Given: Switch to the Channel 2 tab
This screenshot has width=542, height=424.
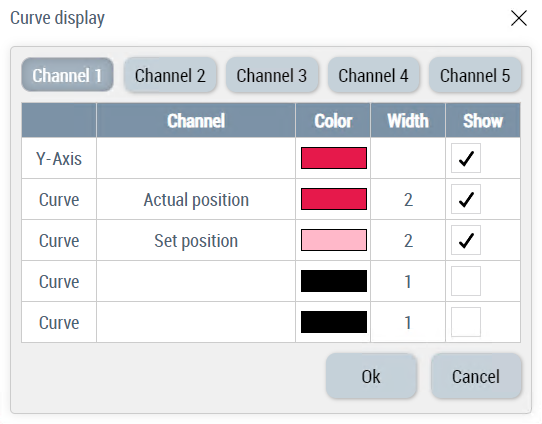Looking at the screenshot, I should (170, 75).
